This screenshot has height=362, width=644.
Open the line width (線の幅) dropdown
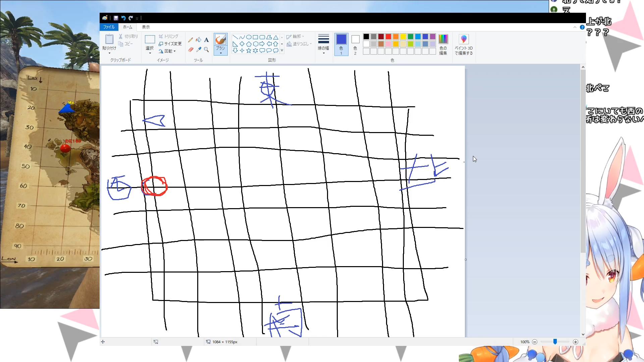323,44
